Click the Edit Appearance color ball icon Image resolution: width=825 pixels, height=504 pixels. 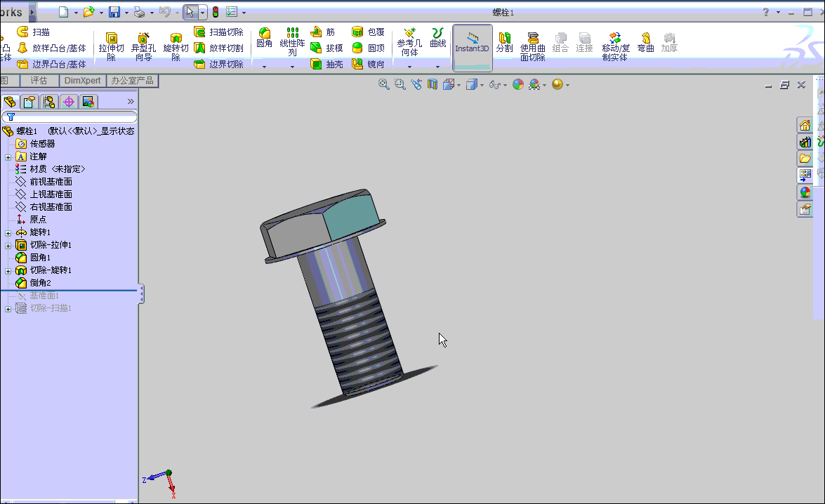pos(517,84)
